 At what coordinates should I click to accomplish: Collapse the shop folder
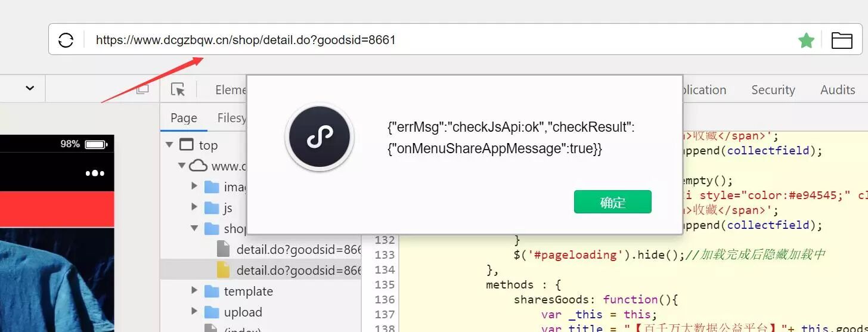pyautogui.click(x=194, y=228)
